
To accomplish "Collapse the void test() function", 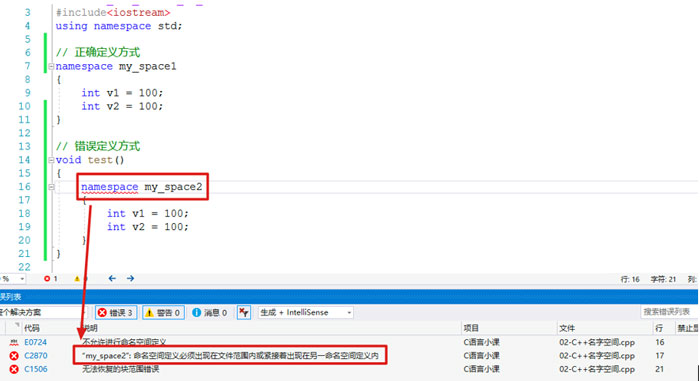I will pos(51,160).
